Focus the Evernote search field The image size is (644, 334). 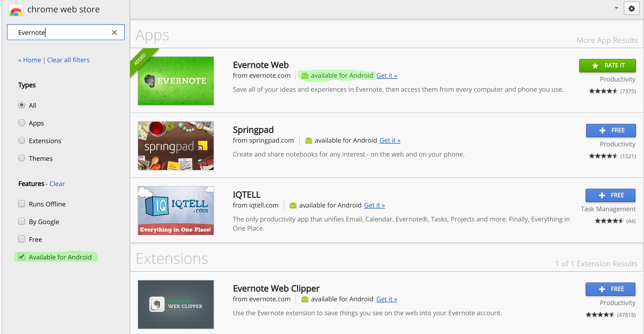[66, 32]
